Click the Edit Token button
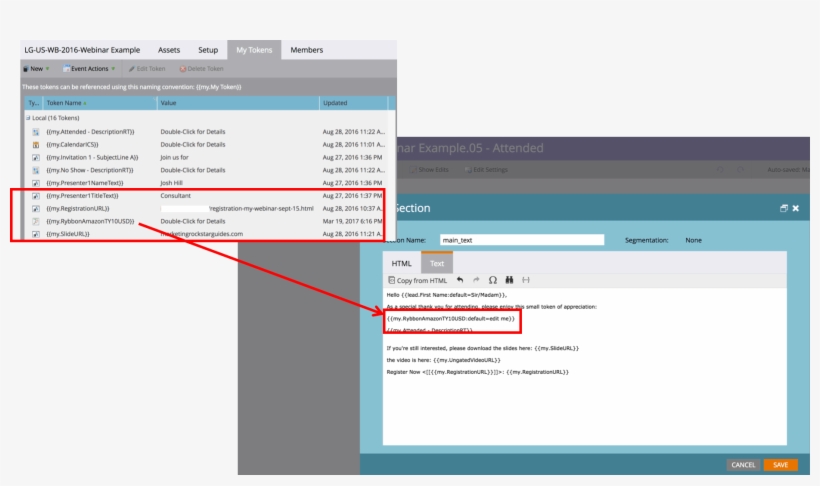820x486 pixels. (x=147, y=69)
